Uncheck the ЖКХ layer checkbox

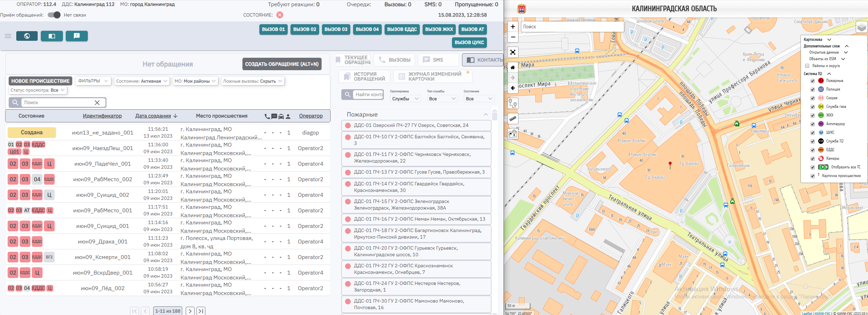click(x=813, y=115)
